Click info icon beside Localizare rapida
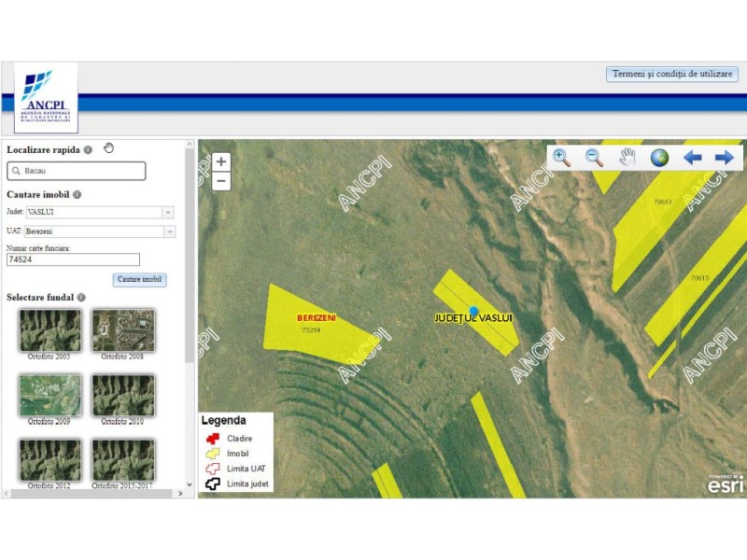This screenshot has width=747, height=560. (x=88, y=149)
